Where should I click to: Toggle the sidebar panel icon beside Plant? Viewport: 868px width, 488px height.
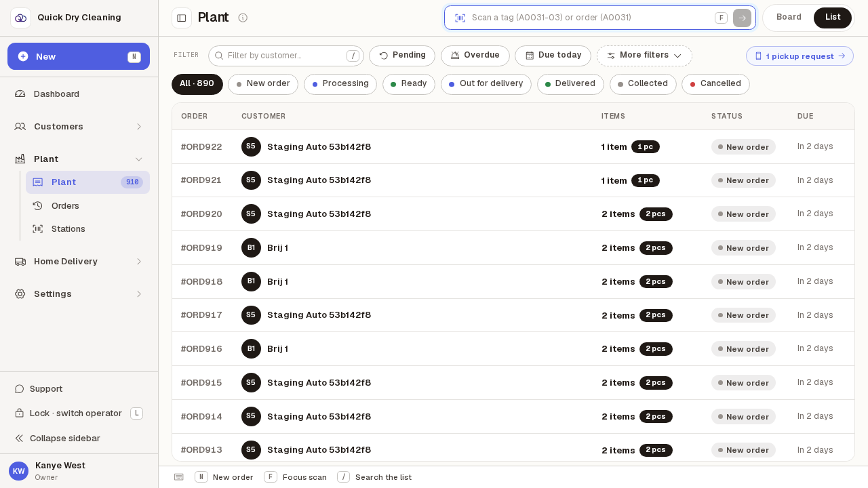pyautogui.click(x=182, y=18)
